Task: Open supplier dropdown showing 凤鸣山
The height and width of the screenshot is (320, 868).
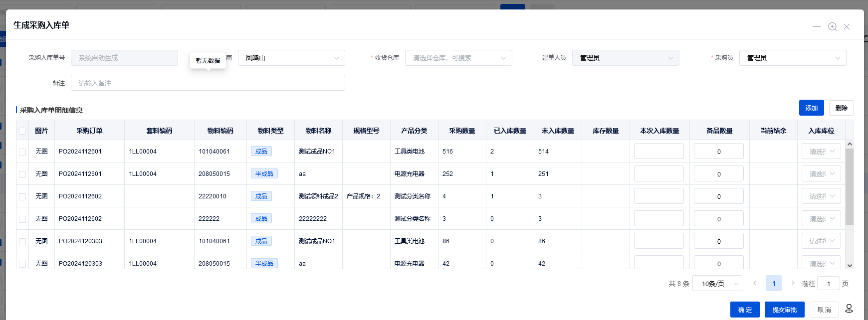Action: tap(291, 58)
